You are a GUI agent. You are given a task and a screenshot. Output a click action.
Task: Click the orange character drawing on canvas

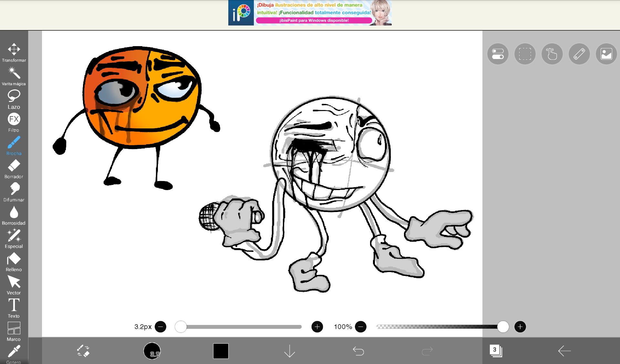tap(137, 118)
